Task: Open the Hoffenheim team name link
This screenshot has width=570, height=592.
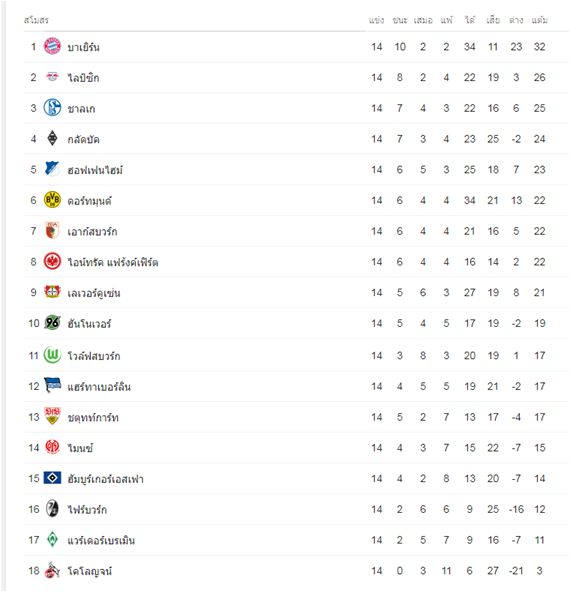Action: coord(95,170)
